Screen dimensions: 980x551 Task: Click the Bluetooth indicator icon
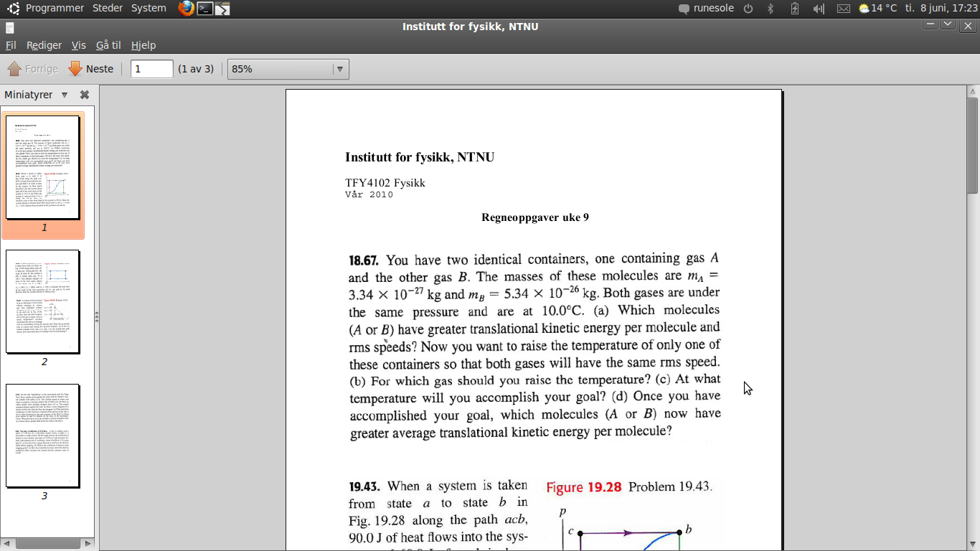coord(771,9)
